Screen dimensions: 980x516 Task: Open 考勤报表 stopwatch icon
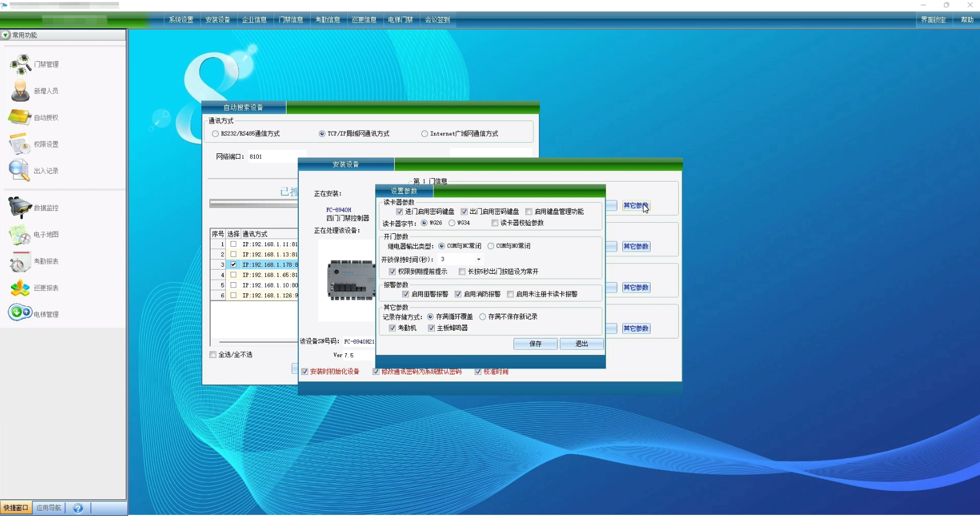pos(20,262)
